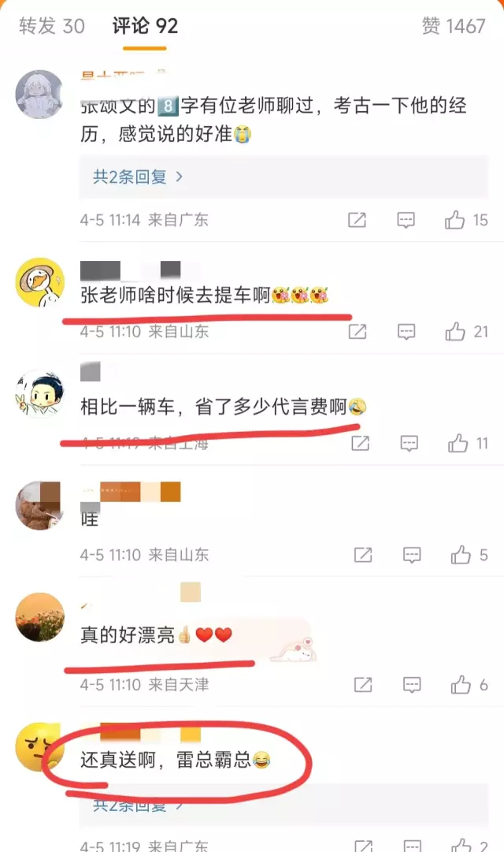504x852 pixels.
Task: View the flower field avatar profile
Action: click(x=39, y=616)
